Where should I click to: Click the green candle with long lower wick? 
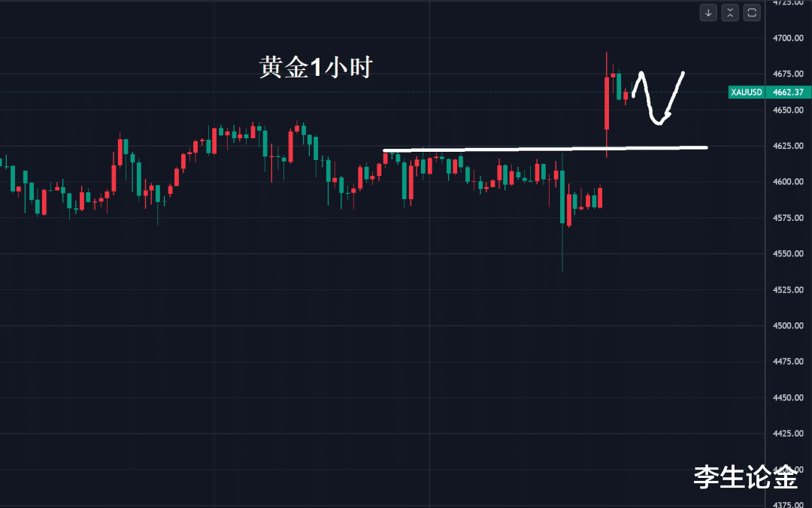tap(562, 197)
